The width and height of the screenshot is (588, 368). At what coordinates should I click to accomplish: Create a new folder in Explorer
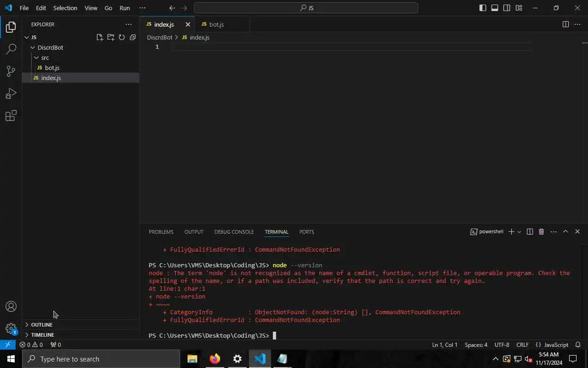coord(111,37)
